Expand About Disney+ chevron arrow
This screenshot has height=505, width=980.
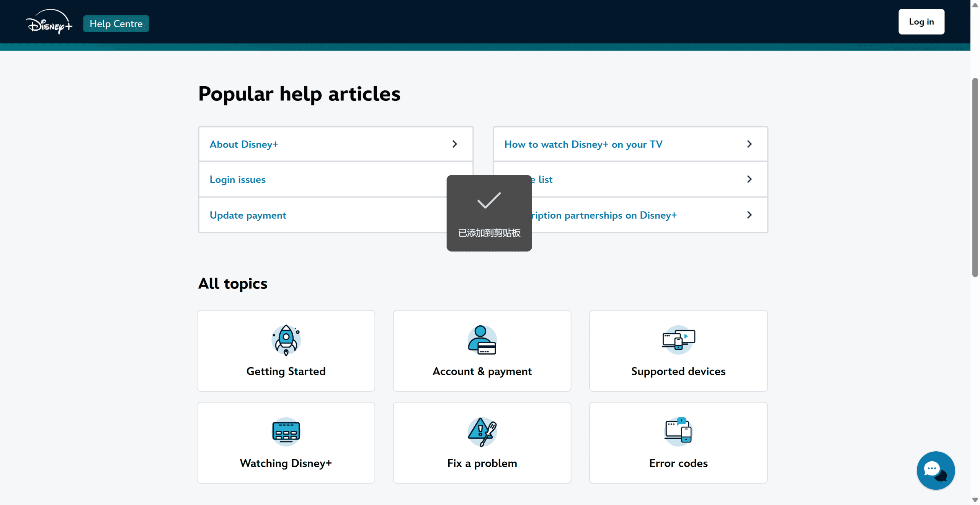click(x=454, y=144)
